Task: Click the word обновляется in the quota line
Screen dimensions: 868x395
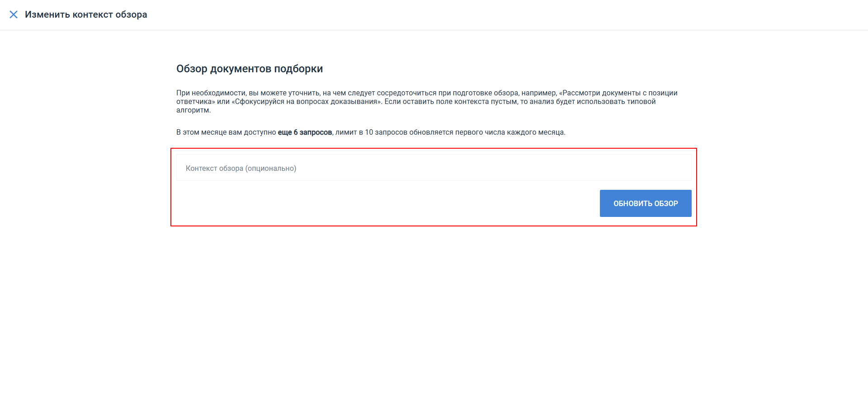Action: pos(431,132)
